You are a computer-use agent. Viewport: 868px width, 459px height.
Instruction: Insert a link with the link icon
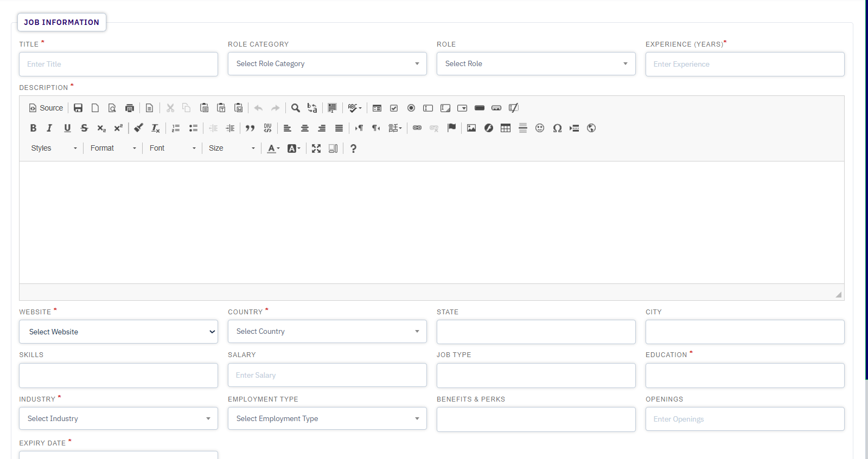tap(417, 128)
